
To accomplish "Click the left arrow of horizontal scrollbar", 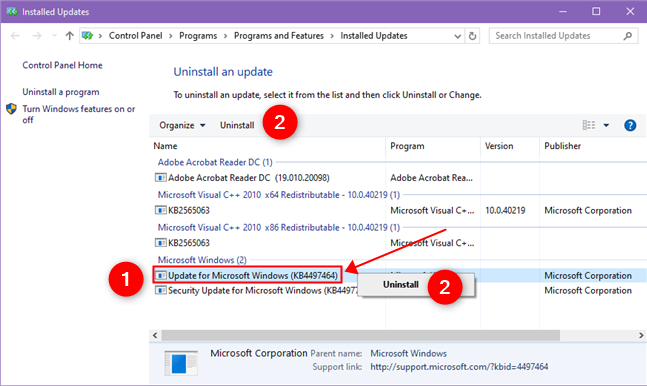I will click(x=155, y=335).
